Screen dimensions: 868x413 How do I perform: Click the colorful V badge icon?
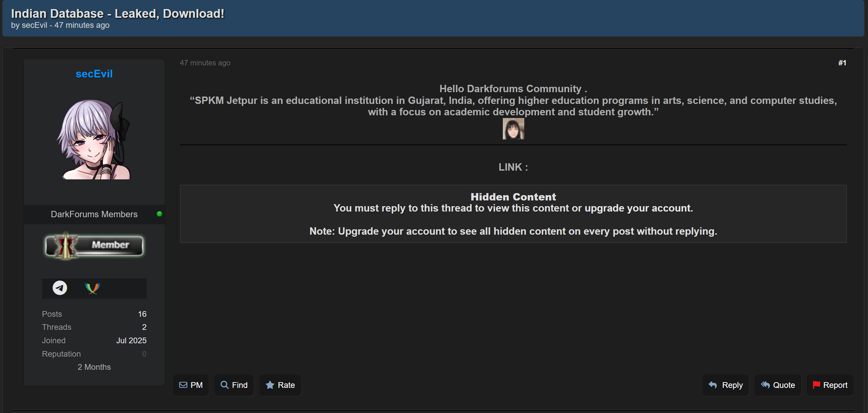click(x=92, y=288)
